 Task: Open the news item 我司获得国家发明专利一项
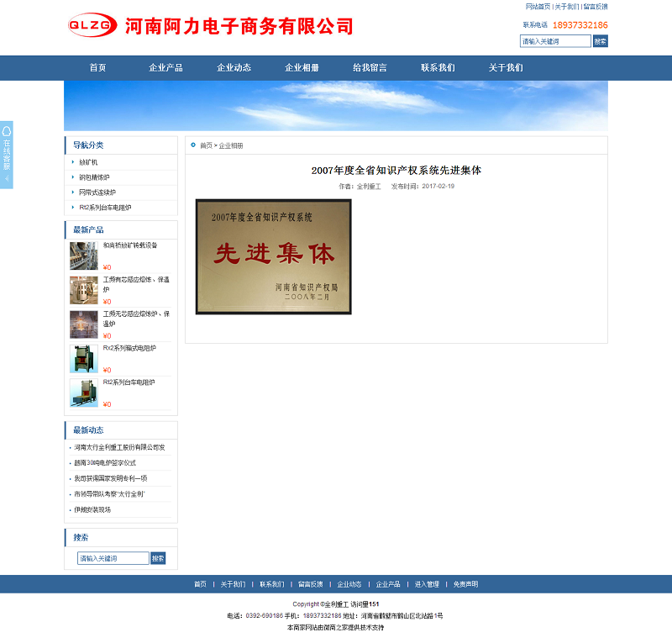110,478
